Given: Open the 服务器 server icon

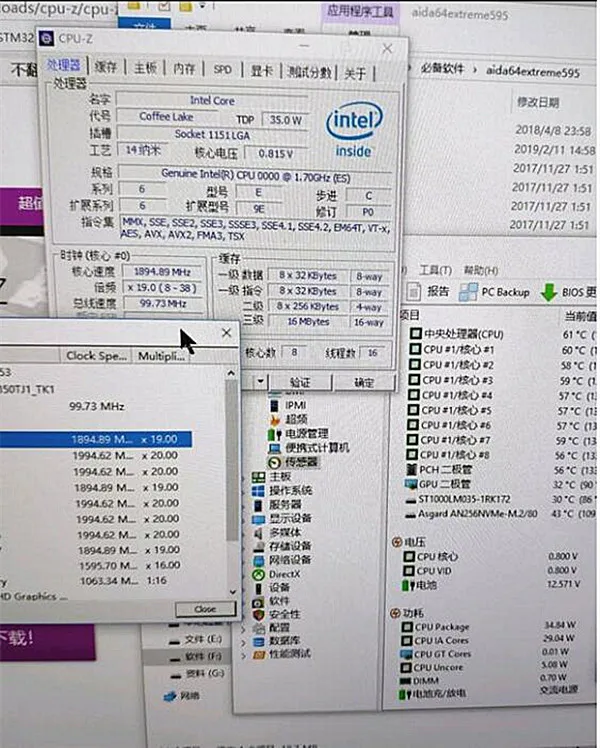Looking at the screenshot, I should [258, 505].
